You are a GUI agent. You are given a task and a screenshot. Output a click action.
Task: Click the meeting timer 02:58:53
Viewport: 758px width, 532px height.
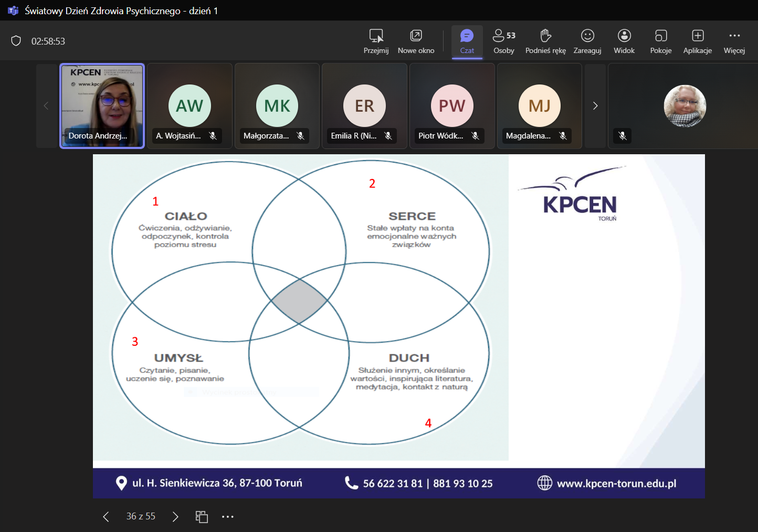coord(48,41)
